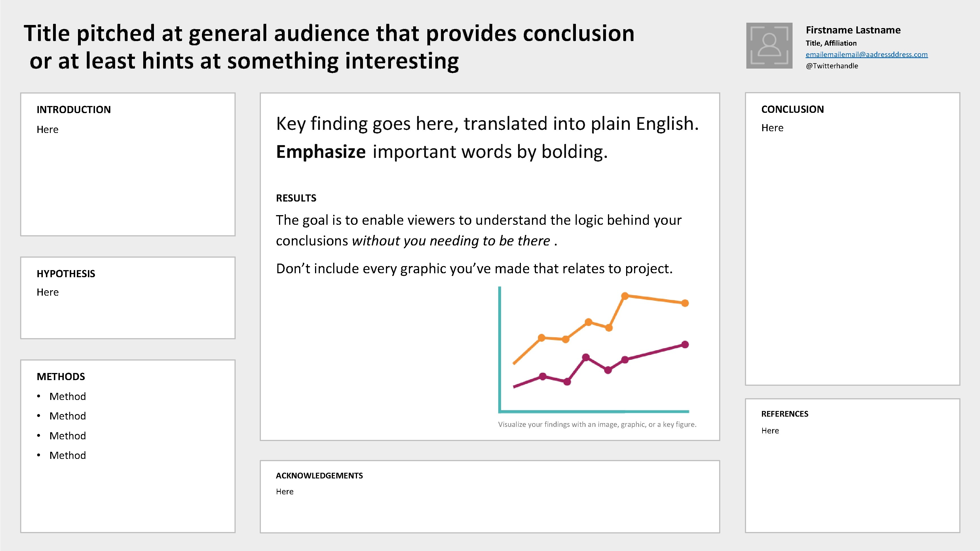
Task: Click the Title, Affiliation text
Action: 831,43
